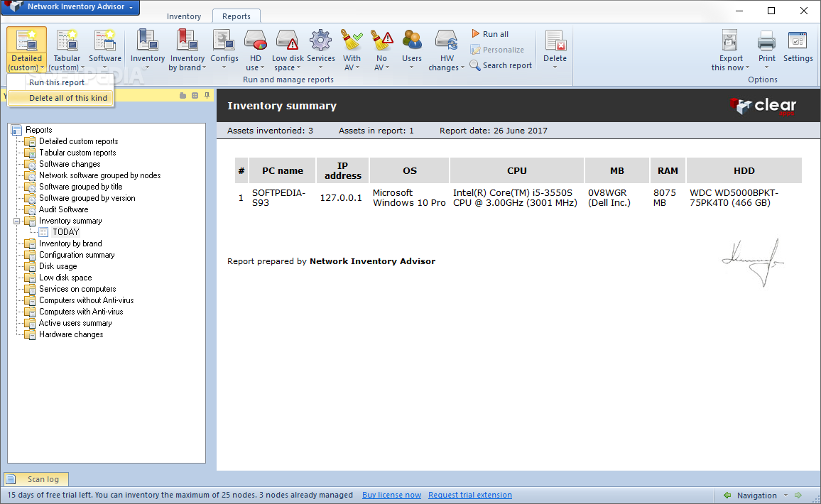
Task: Open the Services report gear icon
Action: click(x=320, y=41)
